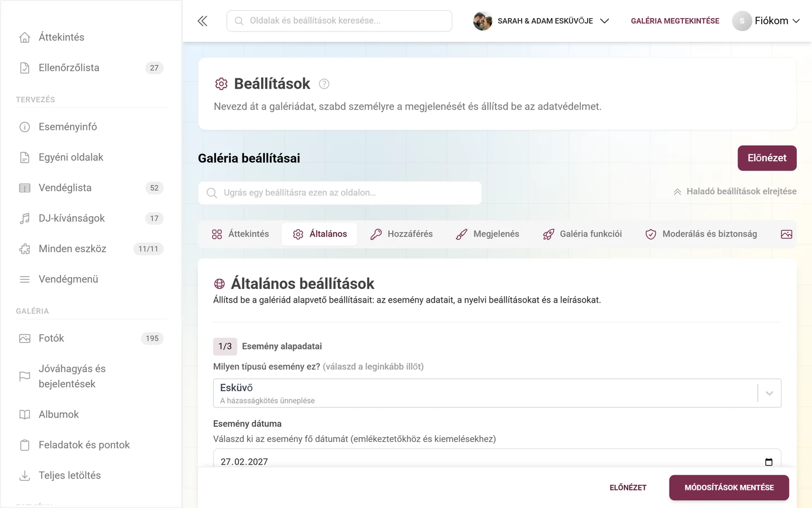Click the clipboard icon for Feladatok és pontok
This screenshot has height=508, width=812.
(x=25, y=445)
